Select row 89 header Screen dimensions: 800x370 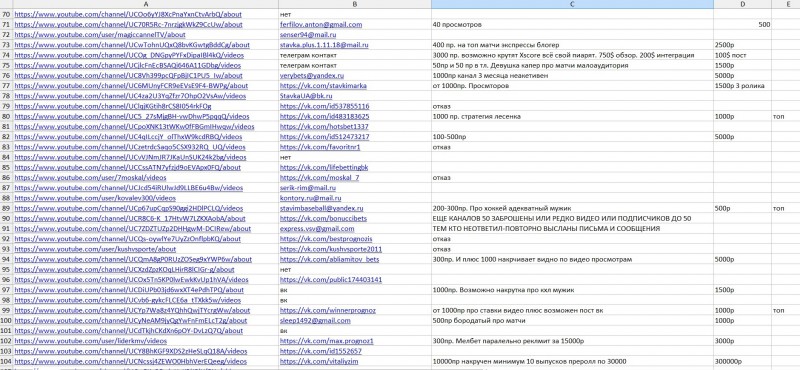coord(6,208)
